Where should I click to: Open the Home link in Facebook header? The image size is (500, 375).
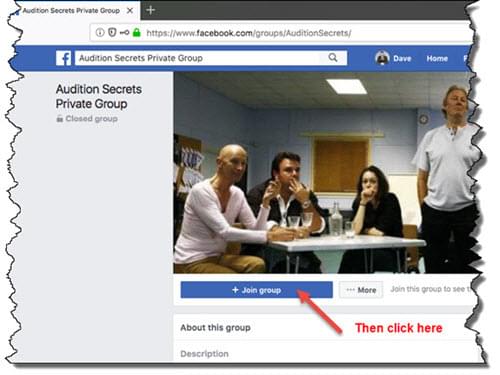tap(437, 59)
